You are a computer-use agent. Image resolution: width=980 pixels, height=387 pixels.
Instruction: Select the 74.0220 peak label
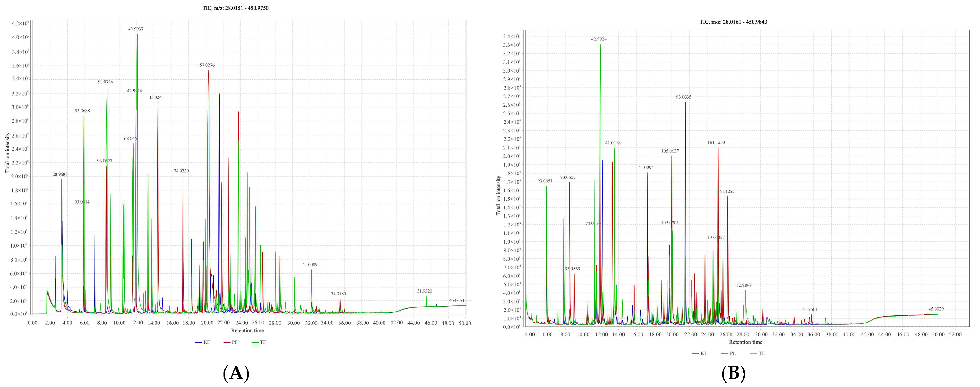click(181, 171)
